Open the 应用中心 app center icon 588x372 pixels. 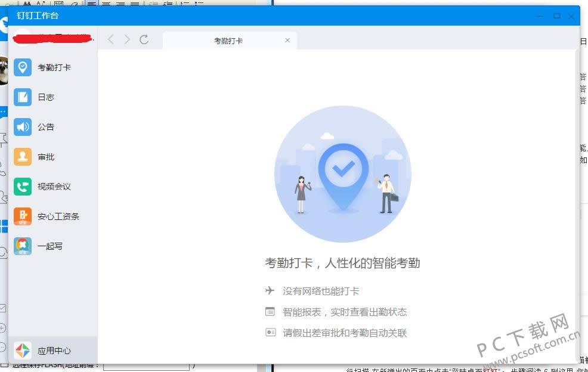23,351
